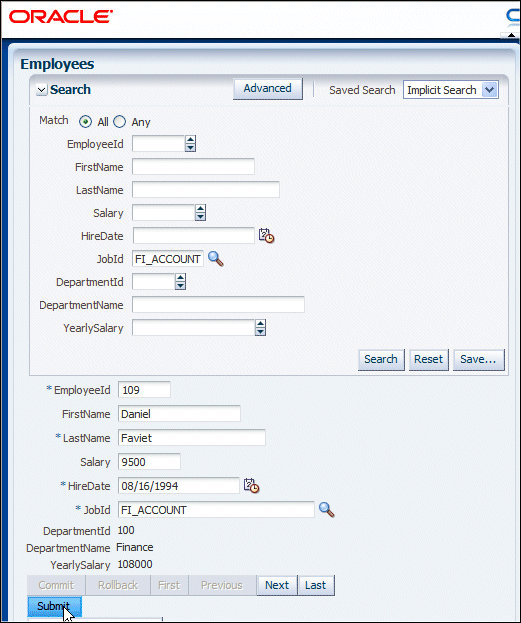Decrease Salary search spinner value
Screen dimensions: 521x623
200,217
